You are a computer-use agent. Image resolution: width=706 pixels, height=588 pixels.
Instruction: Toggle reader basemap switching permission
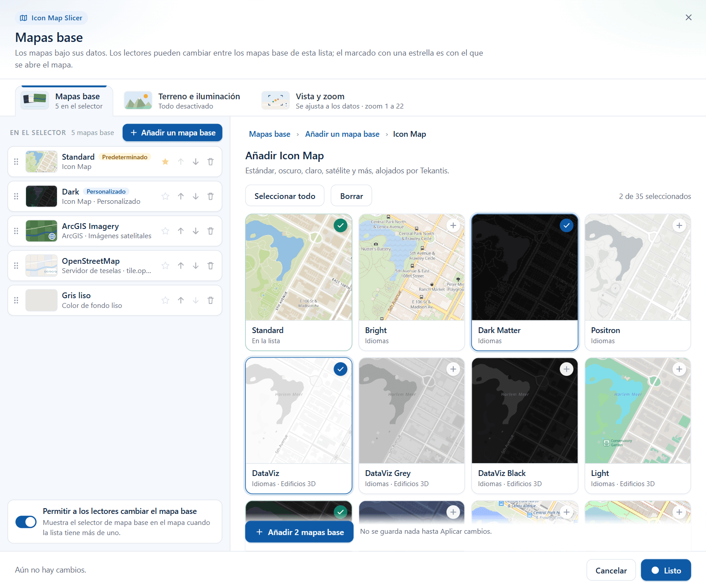(26, 522)
